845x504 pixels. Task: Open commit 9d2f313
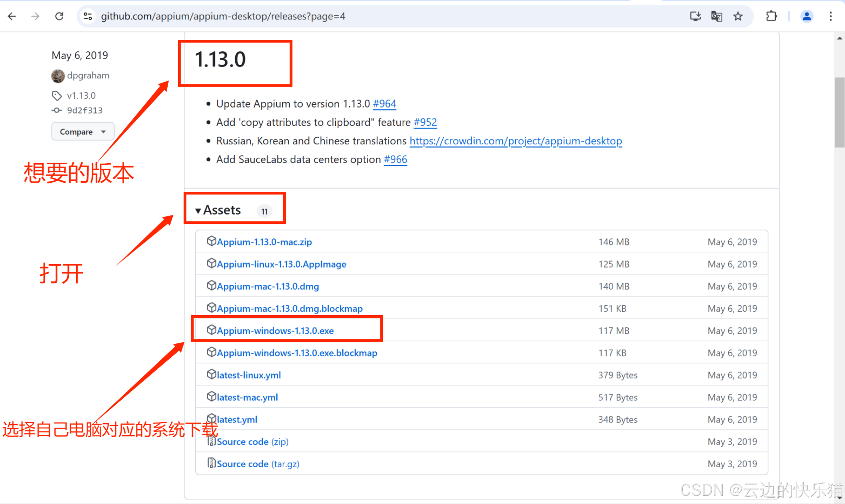84,110
